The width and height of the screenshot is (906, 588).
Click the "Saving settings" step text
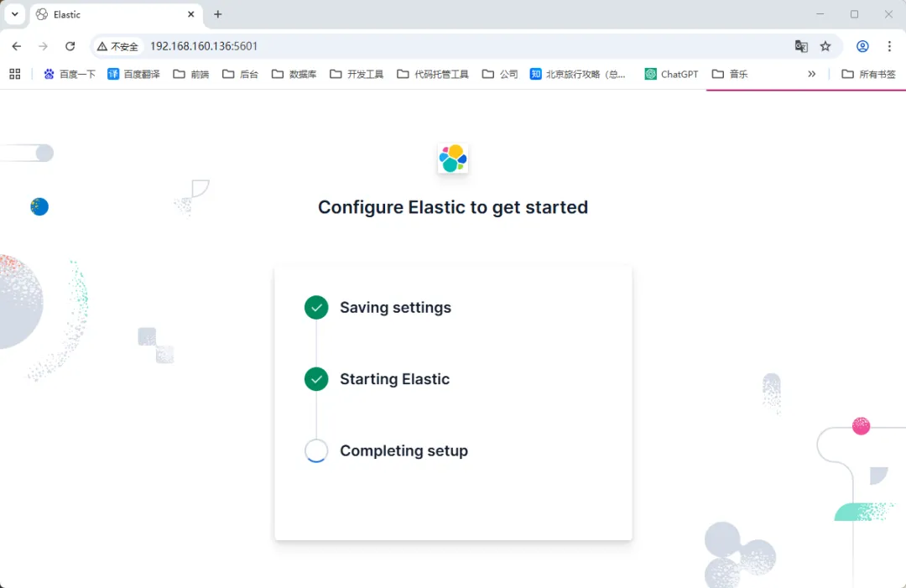point(395,307)
